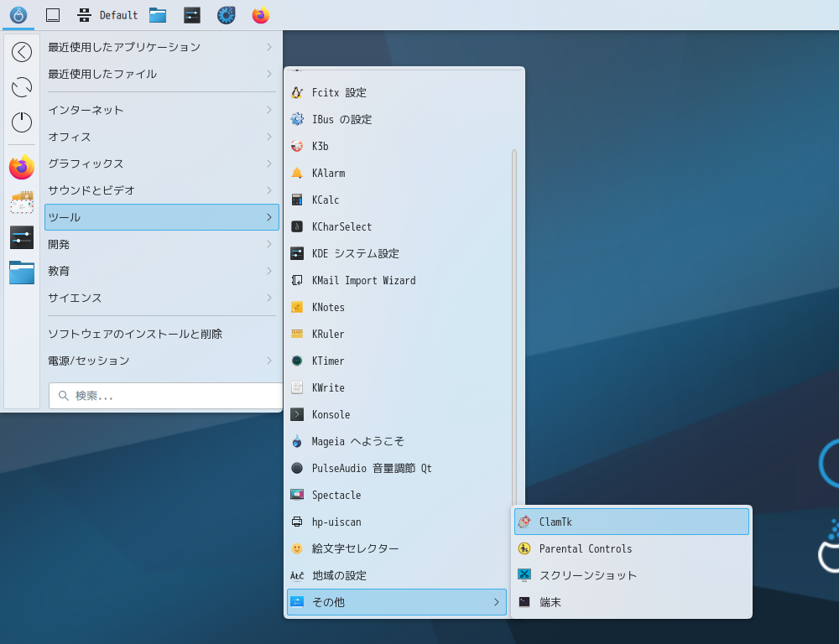Launch KWrite editor
Viewport: 839px width, 644px height.
coord(397,387)
